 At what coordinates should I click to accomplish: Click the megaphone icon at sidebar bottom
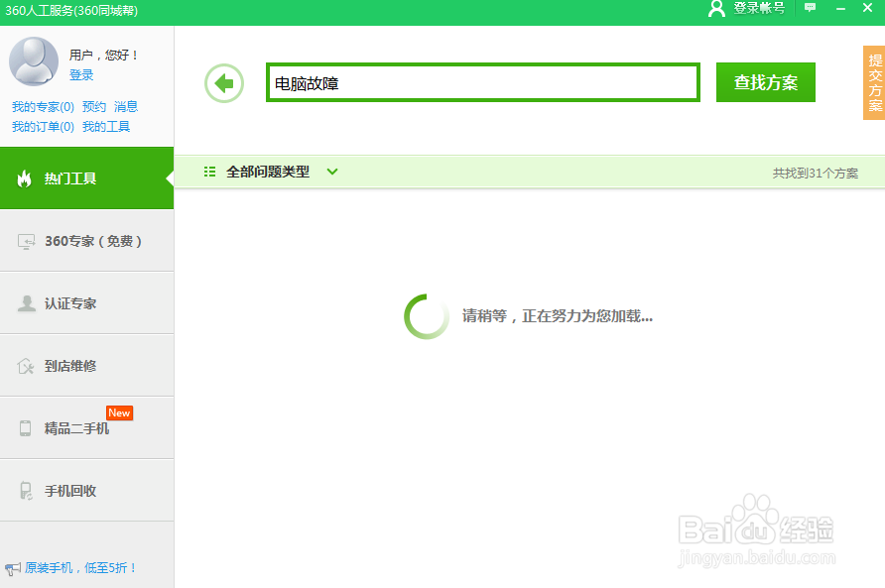pos(13,568)
